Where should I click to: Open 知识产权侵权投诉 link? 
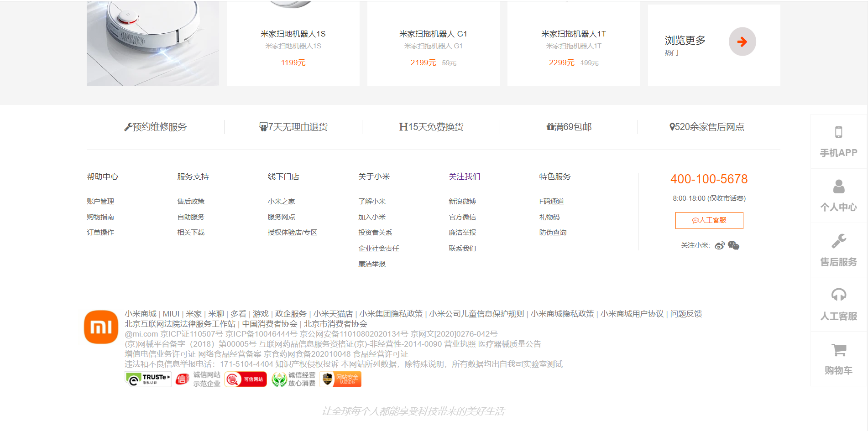307,364
